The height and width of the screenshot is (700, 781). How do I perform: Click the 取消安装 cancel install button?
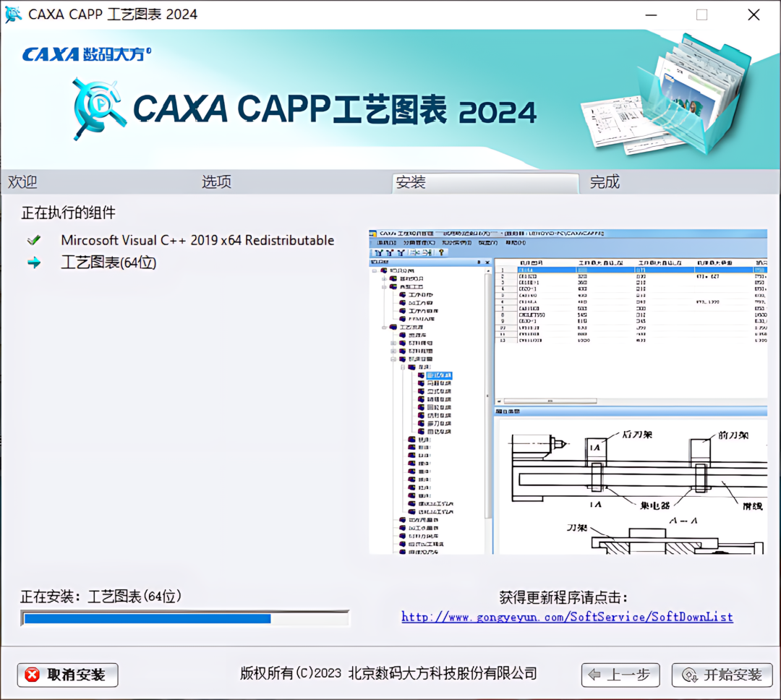[68, 675]
